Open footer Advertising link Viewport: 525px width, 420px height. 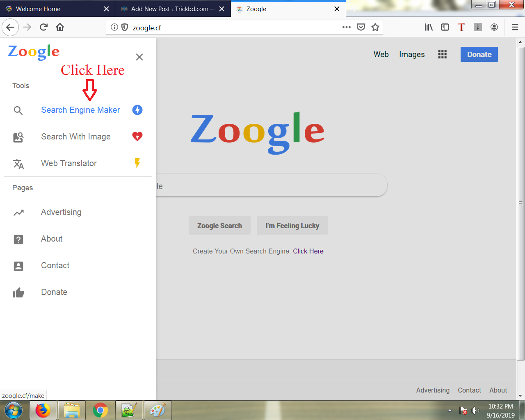tap(433, 390)
